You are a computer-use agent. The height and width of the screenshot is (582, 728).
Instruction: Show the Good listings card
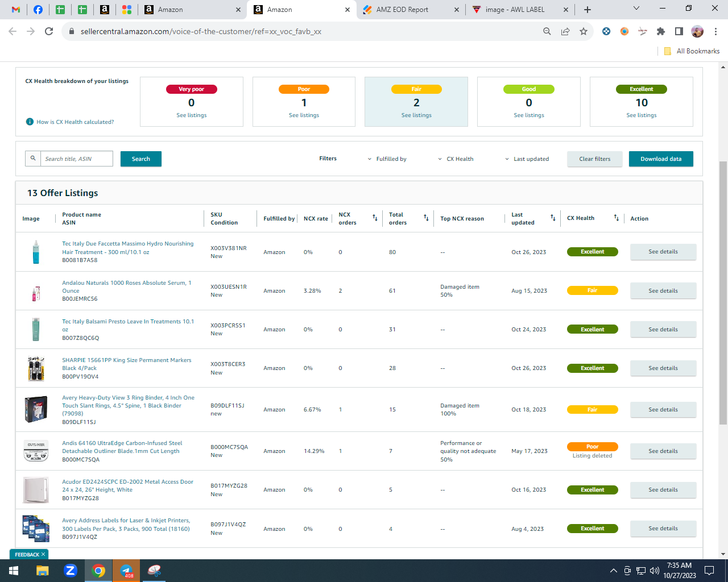(529, 102)
